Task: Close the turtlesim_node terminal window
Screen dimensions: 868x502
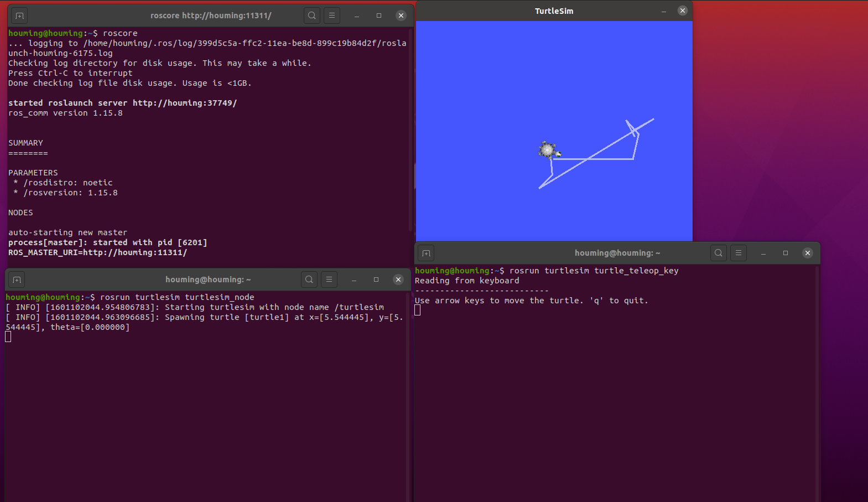Action: [x=398, y=280]
